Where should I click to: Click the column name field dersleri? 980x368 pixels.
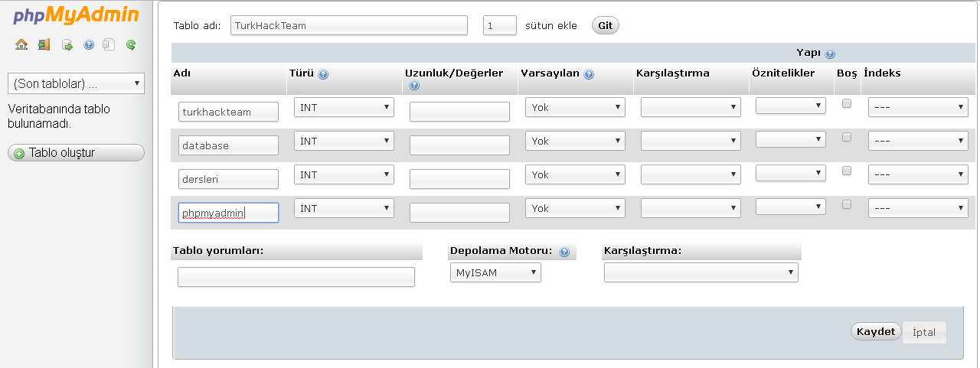coord(228,179)
